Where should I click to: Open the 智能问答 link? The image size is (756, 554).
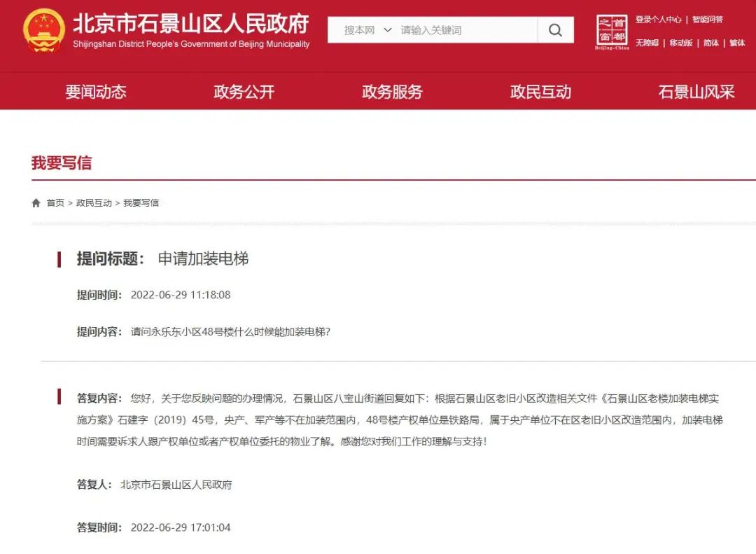point(708,20)
